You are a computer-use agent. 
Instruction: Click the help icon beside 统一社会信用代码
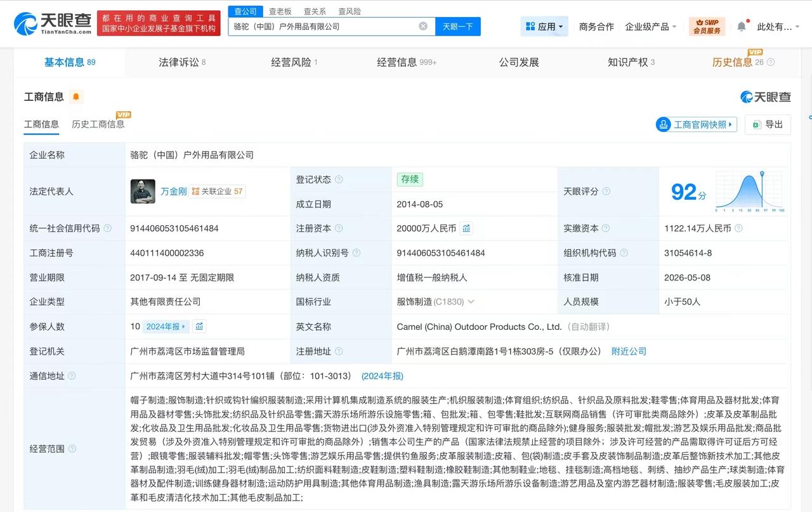click(x=108, y=228)
